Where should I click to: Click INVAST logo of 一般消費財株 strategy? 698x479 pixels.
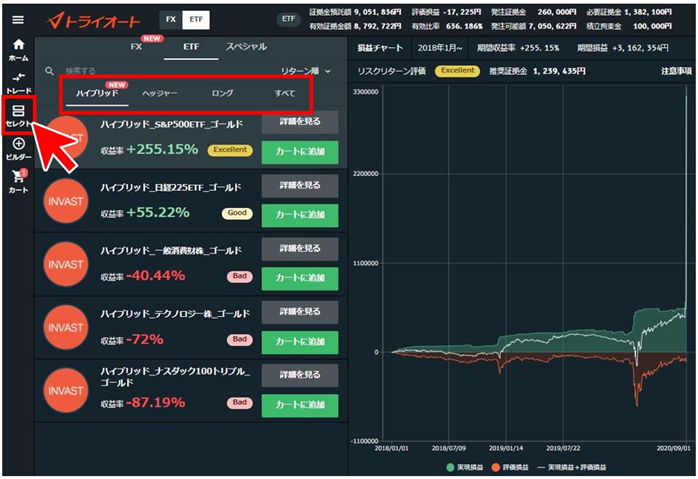coord(65,264)
